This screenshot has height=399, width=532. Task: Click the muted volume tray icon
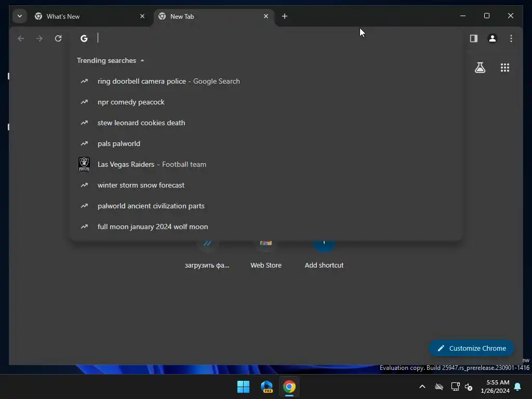click(x=469, y=387)
